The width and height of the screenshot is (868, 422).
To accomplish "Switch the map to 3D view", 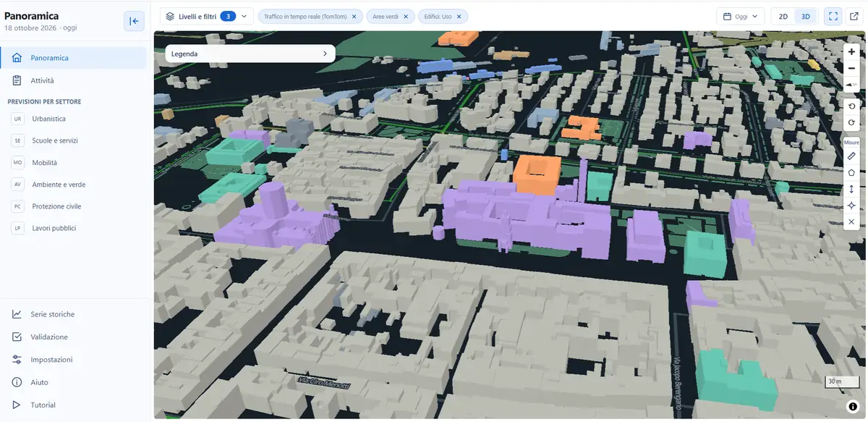I will 806,17.
